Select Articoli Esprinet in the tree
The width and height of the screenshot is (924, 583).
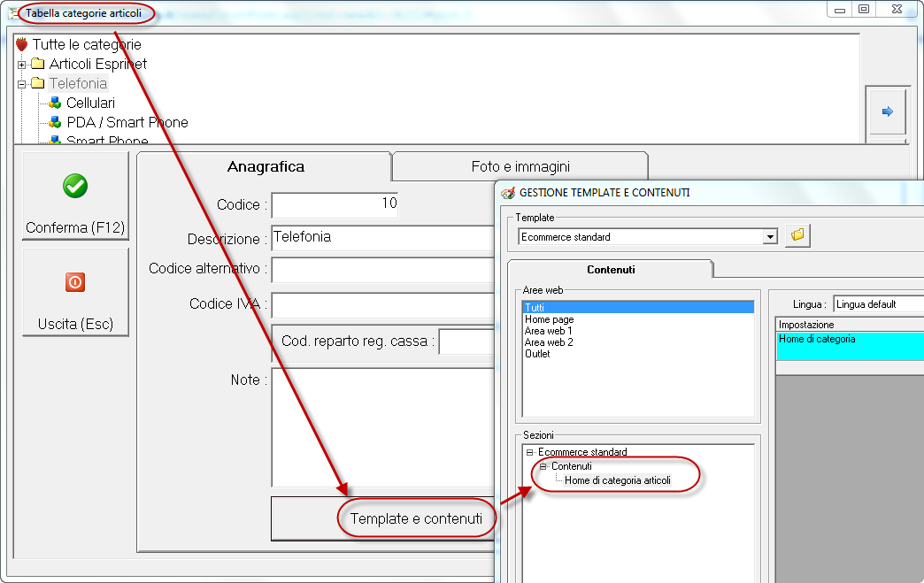[x=98, y=64]
